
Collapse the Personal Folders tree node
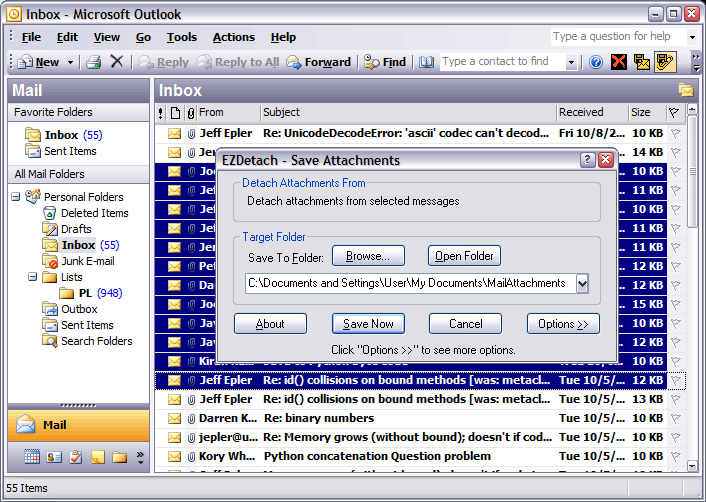coord(16,197)
